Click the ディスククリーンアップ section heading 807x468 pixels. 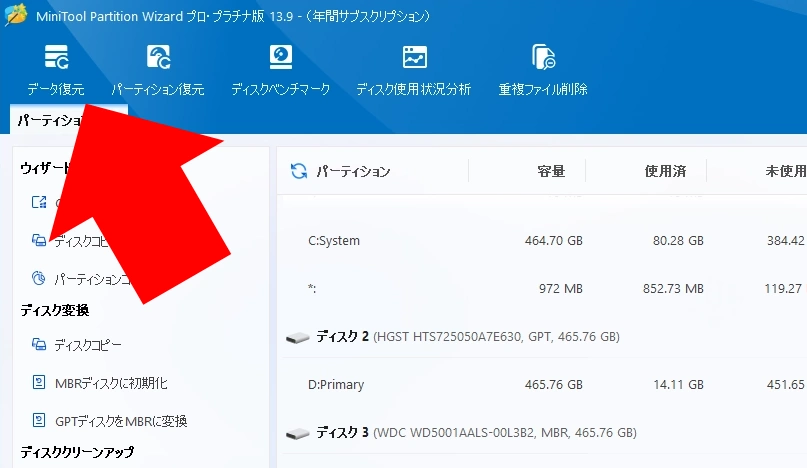[77, 452]
